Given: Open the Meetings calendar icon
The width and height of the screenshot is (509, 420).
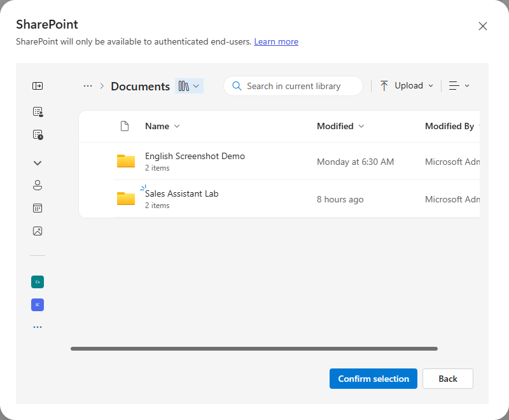Looking at the screenshot, I should [38, 208].
